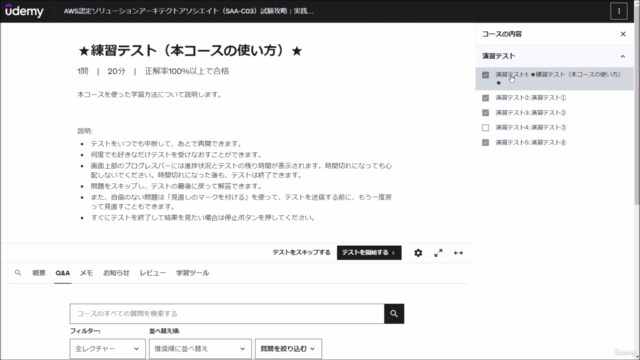This screenshot has height=360, width=640.
Task: Switch to the Q&A tab
Action: point(62,273)
